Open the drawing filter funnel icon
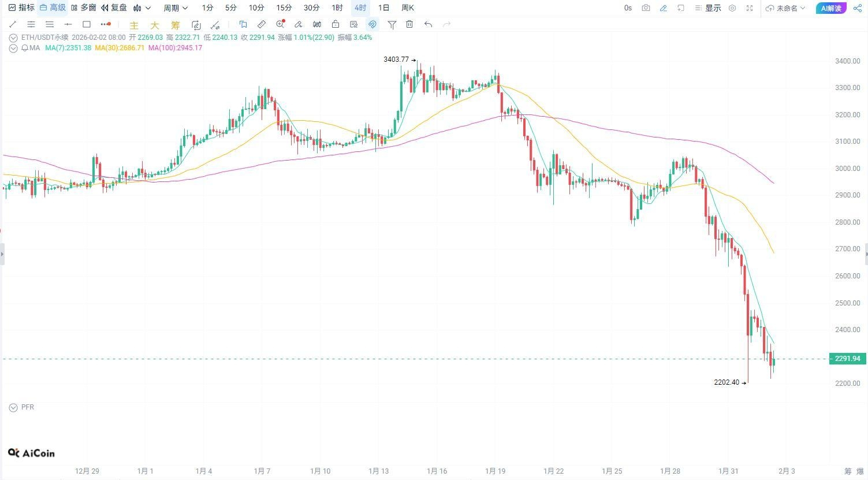This screenshot has height=480, width=868. coord(392,24)
